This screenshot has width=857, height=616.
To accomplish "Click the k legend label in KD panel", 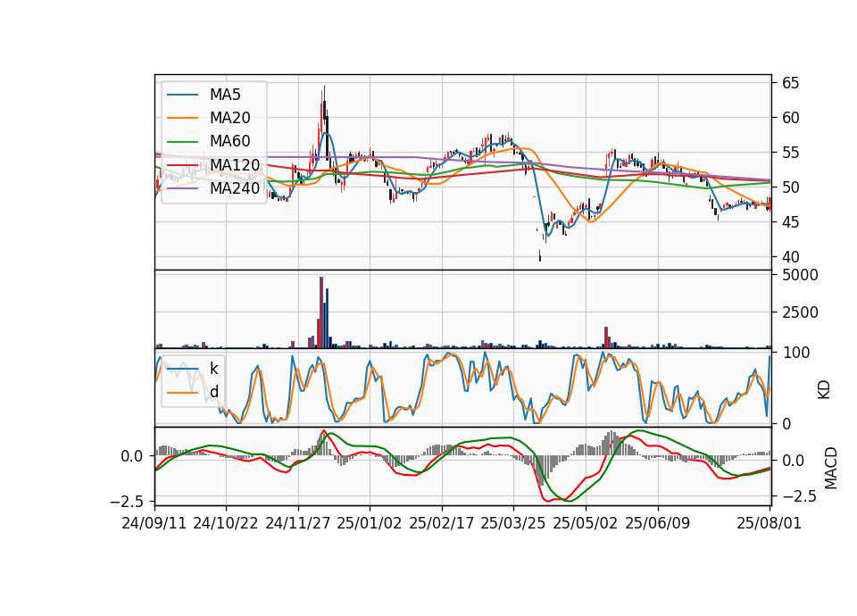I will pos(213,369).
